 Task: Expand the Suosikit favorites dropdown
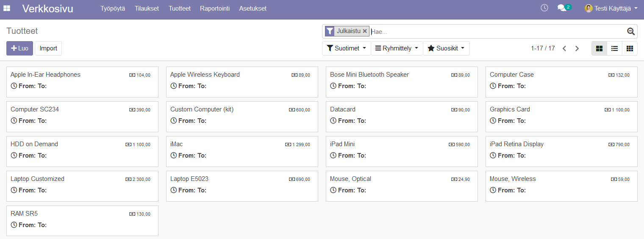tap(446, 48)
